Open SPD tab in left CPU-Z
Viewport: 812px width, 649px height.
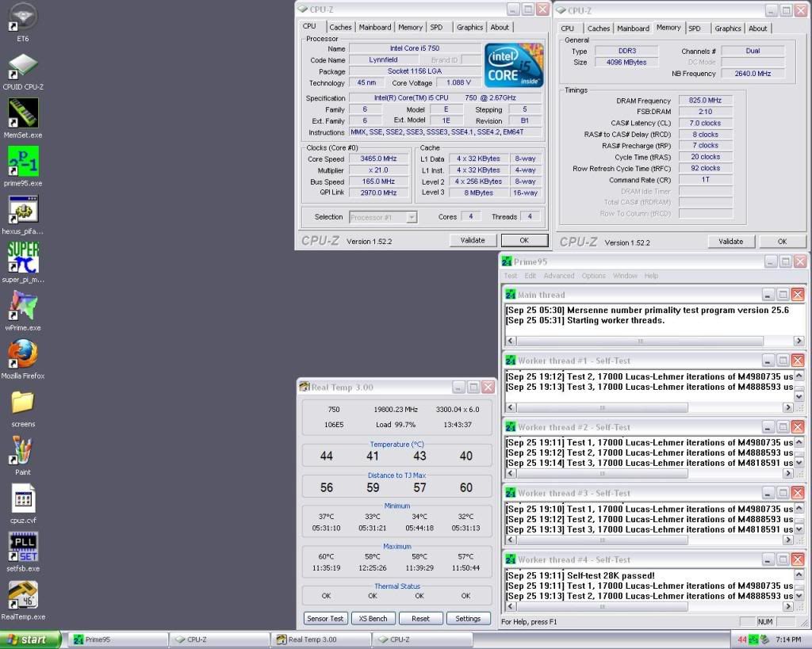tap(437, 28)
